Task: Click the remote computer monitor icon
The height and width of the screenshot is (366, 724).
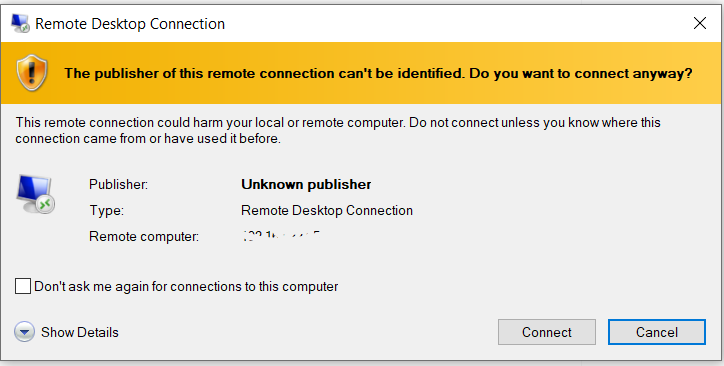Action: click(x=36, y=195)
